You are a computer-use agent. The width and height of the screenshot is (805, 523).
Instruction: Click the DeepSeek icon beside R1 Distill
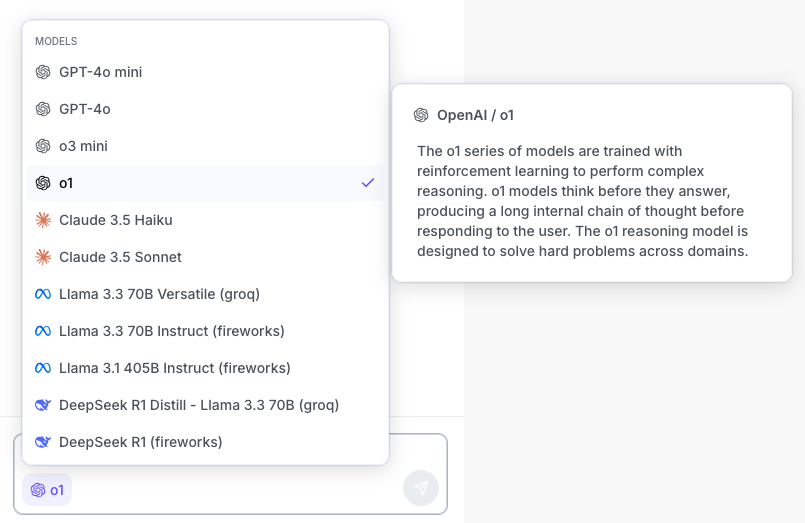click(43, 405)
